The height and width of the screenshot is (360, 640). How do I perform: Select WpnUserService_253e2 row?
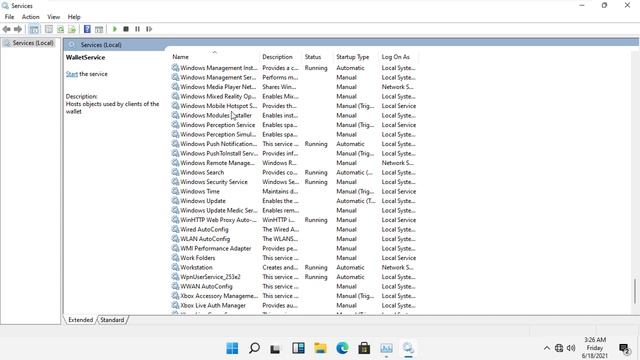(x=294, y=277)
